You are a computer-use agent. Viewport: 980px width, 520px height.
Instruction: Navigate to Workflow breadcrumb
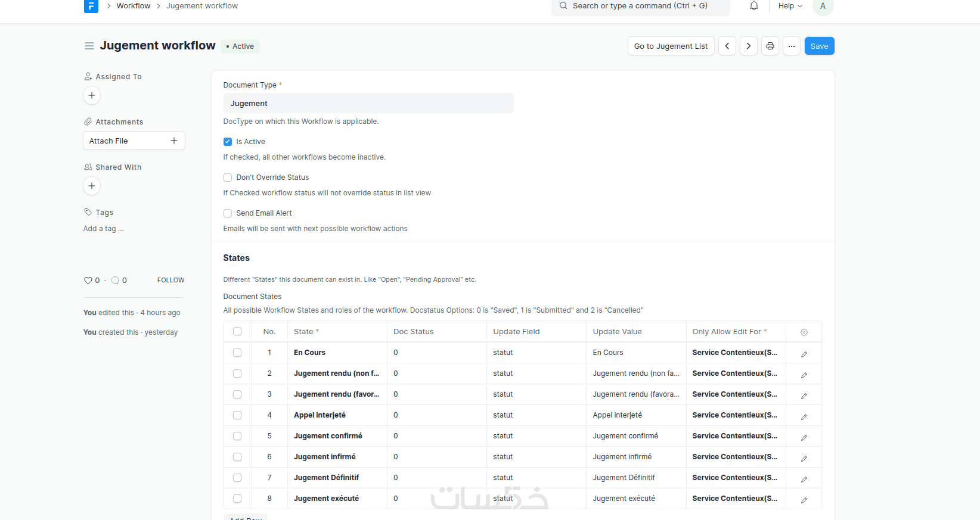point(134,6)
